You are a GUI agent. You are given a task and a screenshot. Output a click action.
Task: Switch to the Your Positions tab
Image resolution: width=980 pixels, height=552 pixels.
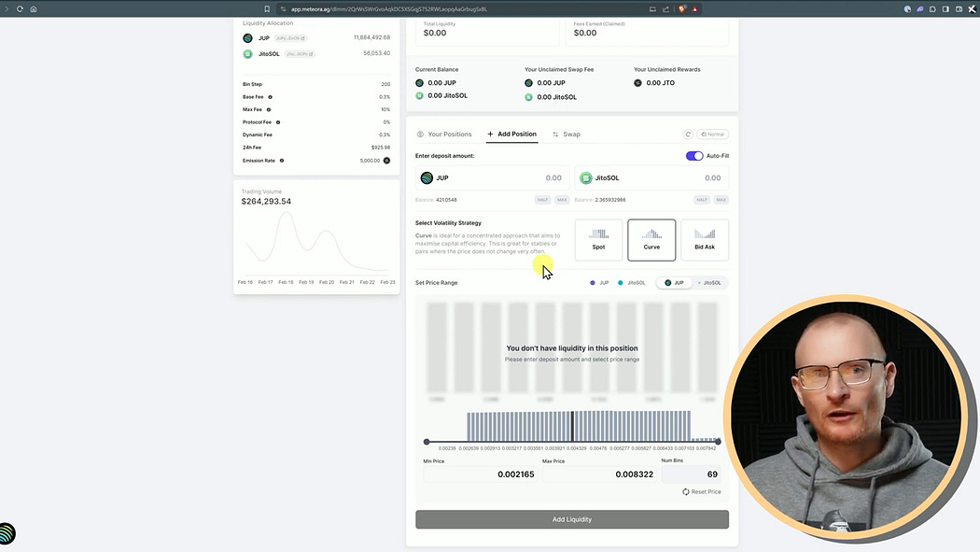pos(444,134)
